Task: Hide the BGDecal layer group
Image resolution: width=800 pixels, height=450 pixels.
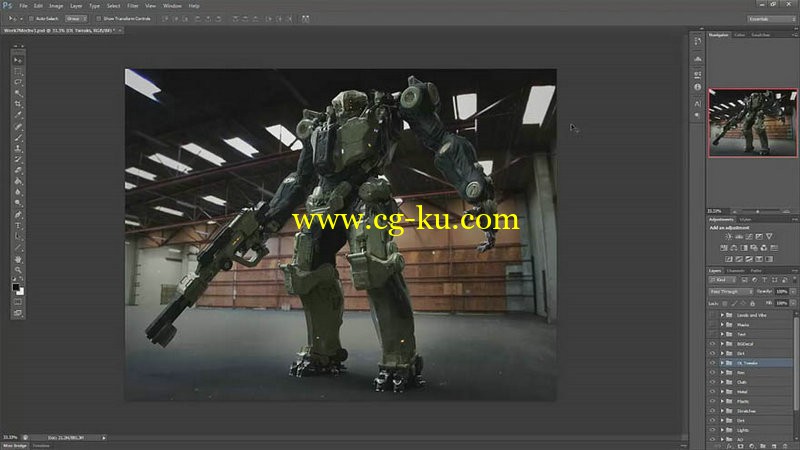Action: pyautogui.click(x=712, y=344)
